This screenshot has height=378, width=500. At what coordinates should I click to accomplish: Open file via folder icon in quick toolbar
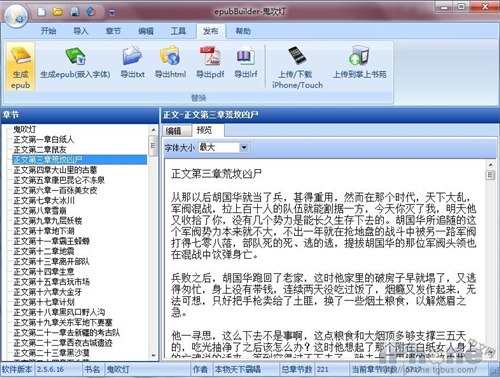[58, 12]
